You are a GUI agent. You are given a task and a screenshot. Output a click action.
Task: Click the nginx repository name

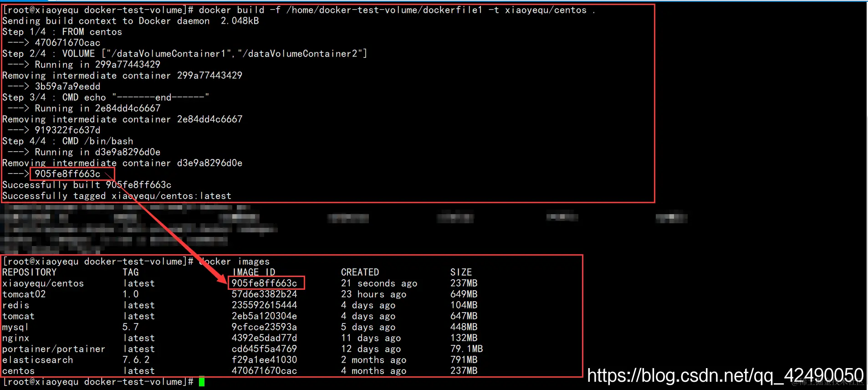coord(16,338)
